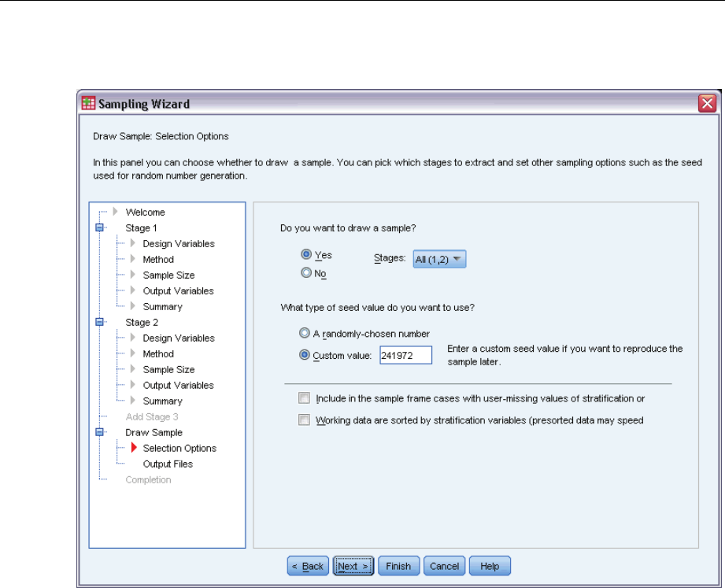
Task: Click the Next button
Action: click(353, 566)
